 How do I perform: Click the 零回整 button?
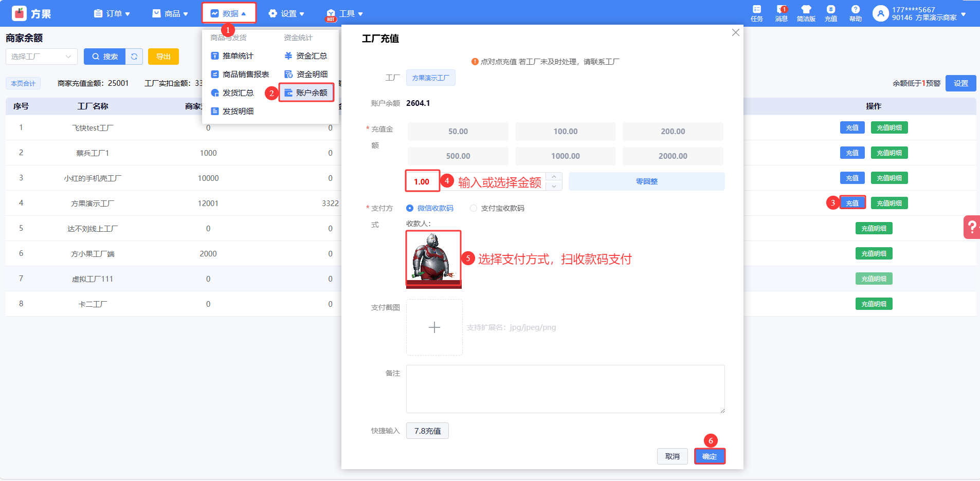pyautogui.click(x=647, y=181)
